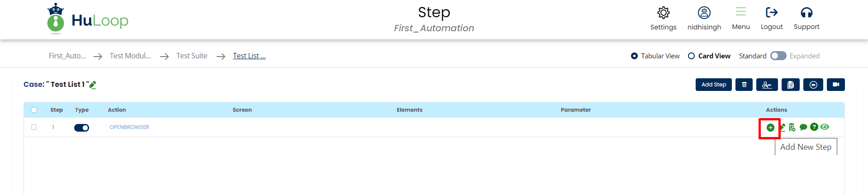Select the Card View radio option
Viewport: 868px width, 195px height.
click(x=691, y=56)
